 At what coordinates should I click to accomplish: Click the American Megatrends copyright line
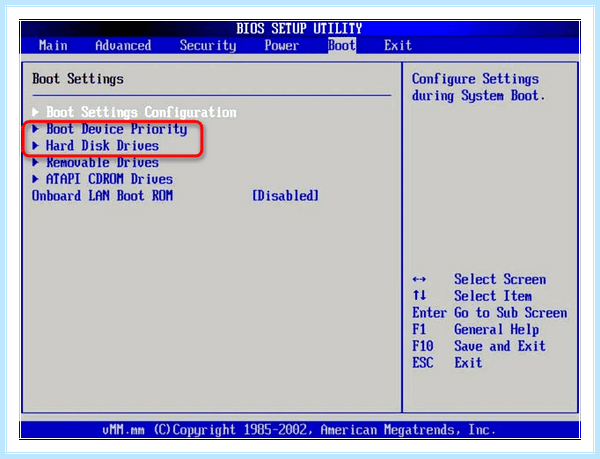(x=299, y=430)
